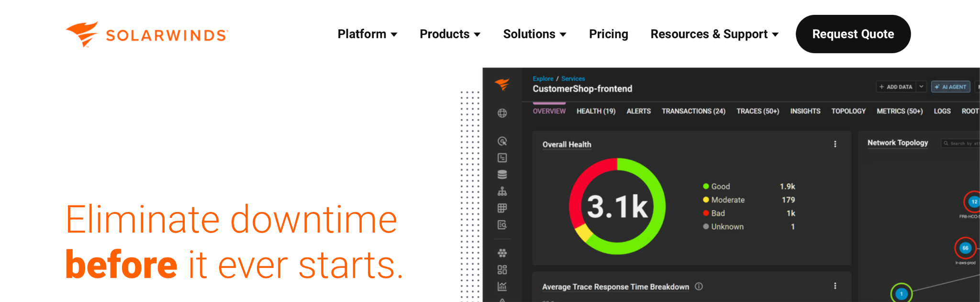
Task: Click the Services breadcrumb link
Action: coord(573,78)
